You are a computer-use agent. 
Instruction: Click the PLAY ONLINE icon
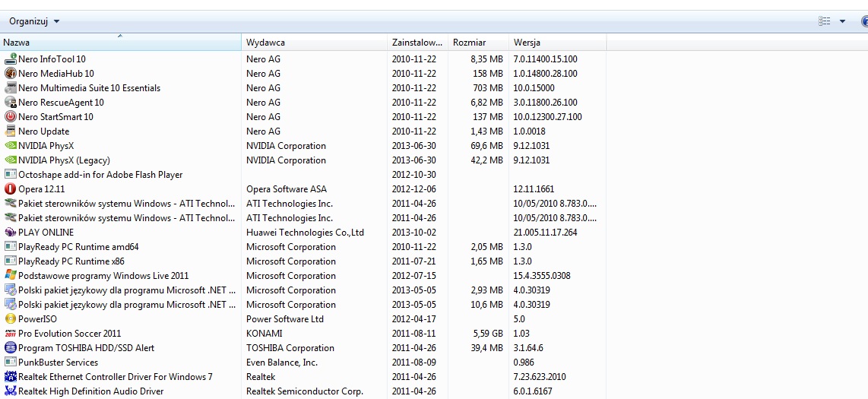pos(10,233)
